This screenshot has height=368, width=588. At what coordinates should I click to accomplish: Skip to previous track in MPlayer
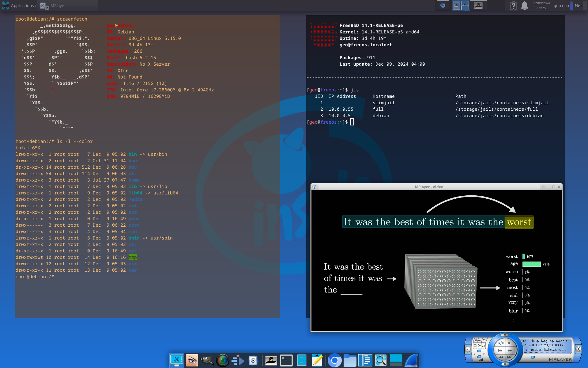500,350
